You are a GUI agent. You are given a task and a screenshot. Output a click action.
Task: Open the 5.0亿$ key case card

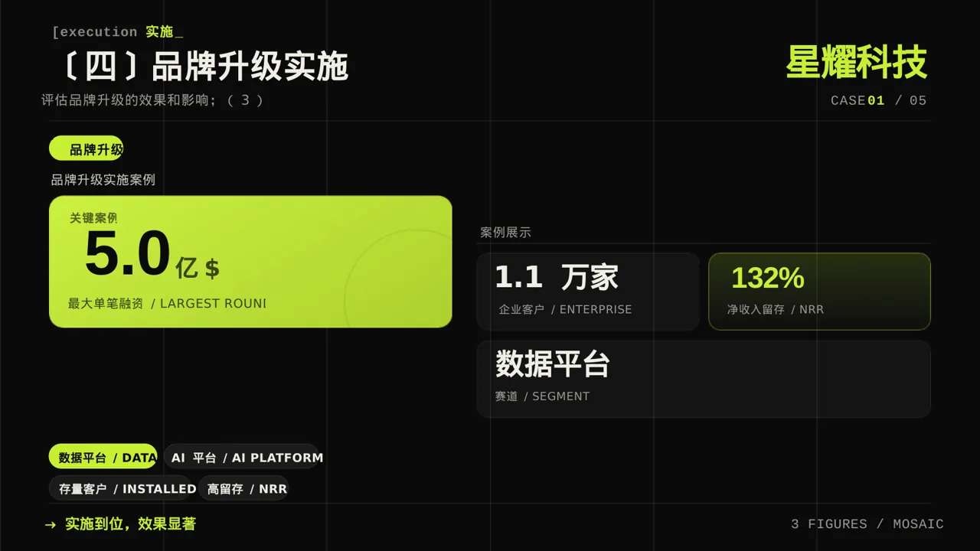(250, 262)
